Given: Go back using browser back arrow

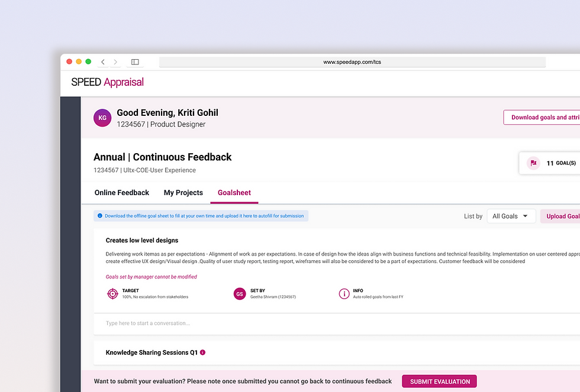Looking at the screenshot, I should tap(103, 62).
